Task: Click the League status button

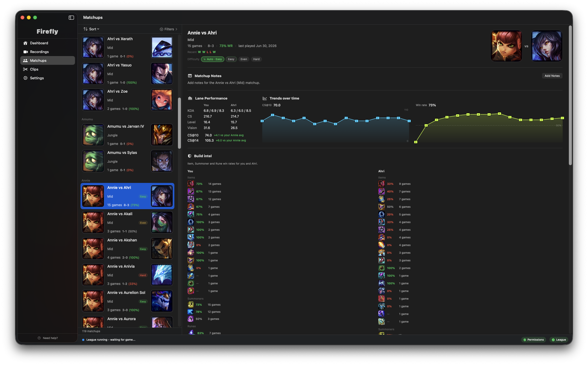Action: pos(559,340)
